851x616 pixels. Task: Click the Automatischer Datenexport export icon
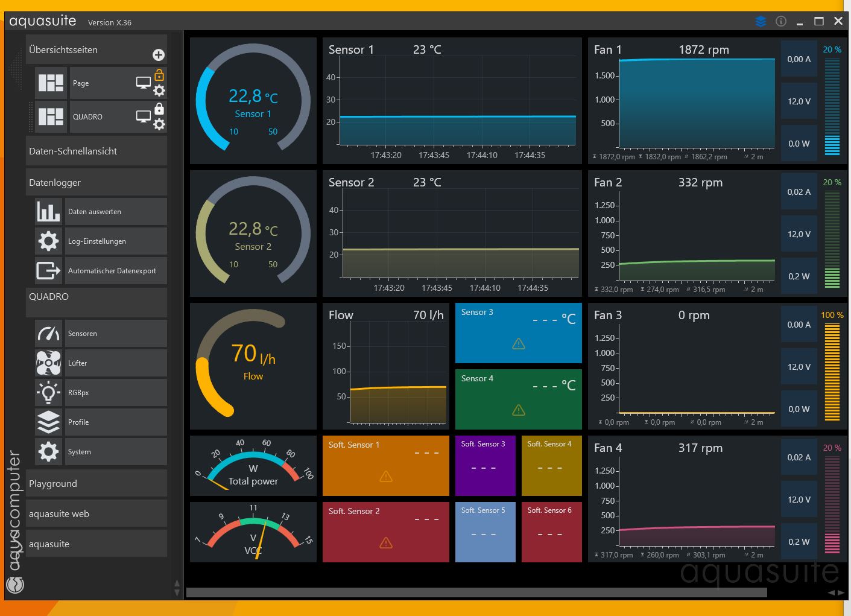pyautogui.click(x=48, y=271)
